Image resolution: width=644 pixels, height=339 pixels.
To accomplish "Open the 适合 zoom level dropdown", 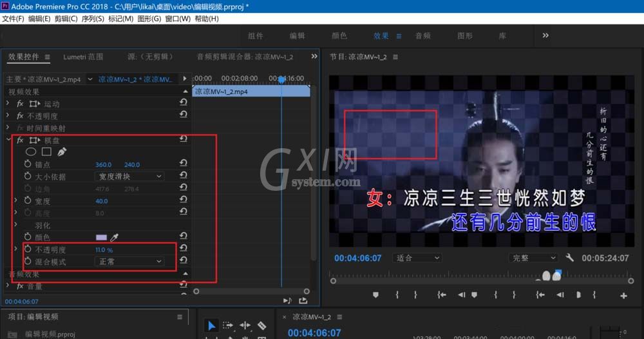I will tap(417, 258).
